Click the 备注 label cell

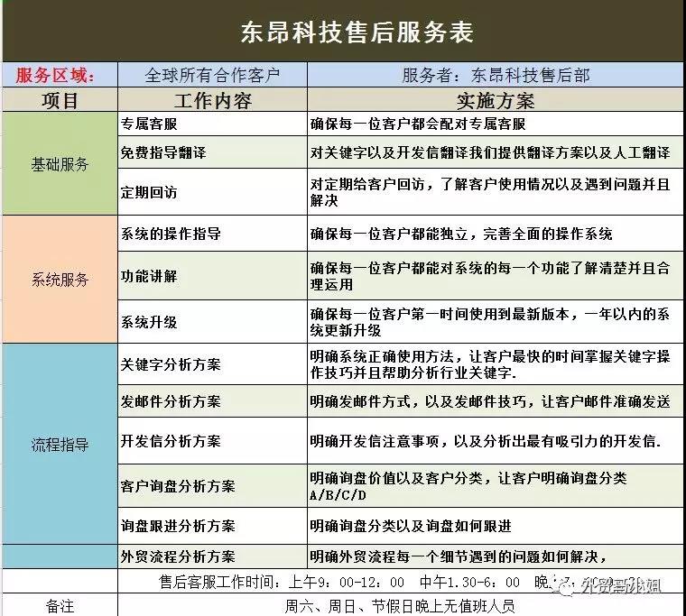(60, 605)
